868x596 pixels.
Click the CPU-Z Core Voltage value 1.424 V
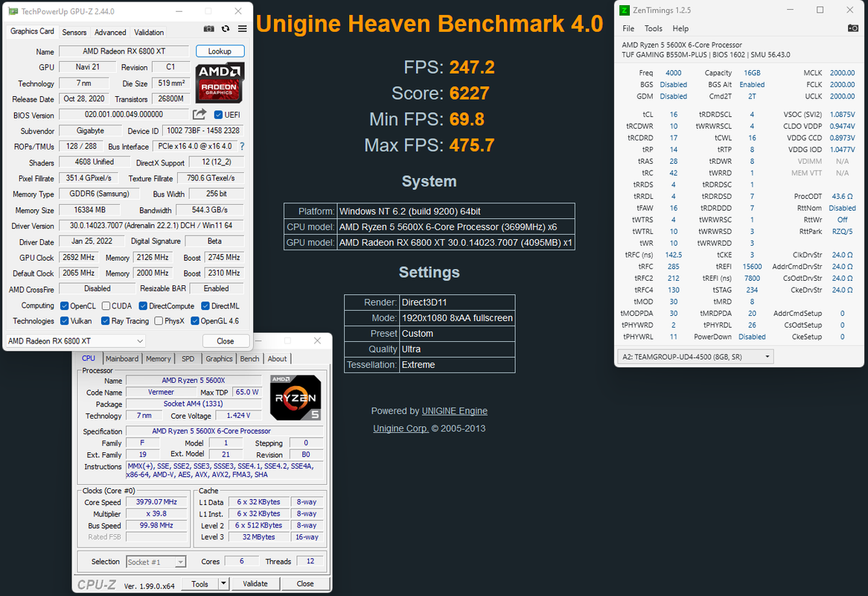point(238,416)
